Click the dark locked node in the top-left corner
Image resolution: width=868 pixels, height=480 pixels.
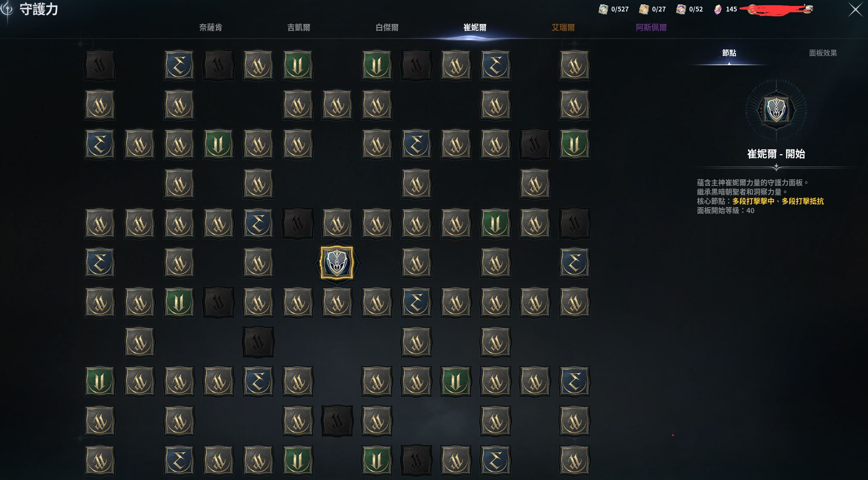point(100,66)
